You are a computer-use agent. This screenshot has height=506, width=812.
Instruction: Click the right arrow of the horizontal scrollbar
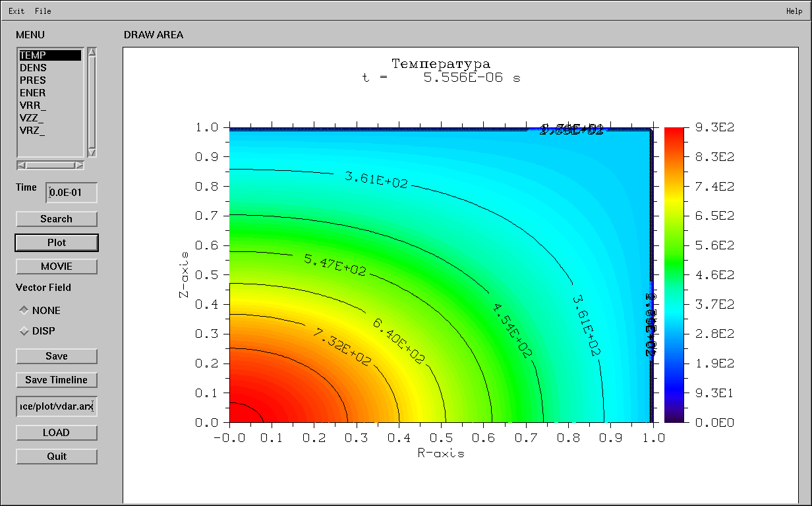point(80,165)
